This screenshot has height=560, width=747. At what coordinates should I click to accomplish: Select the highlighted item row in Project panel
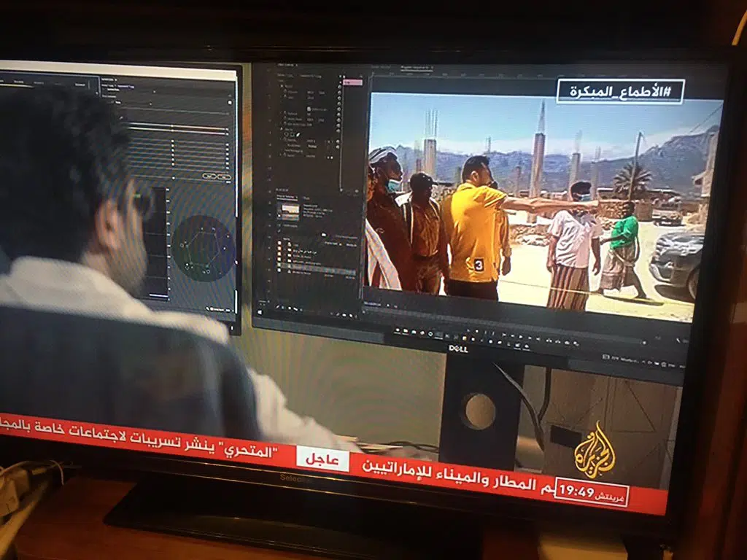pos(317,268)
